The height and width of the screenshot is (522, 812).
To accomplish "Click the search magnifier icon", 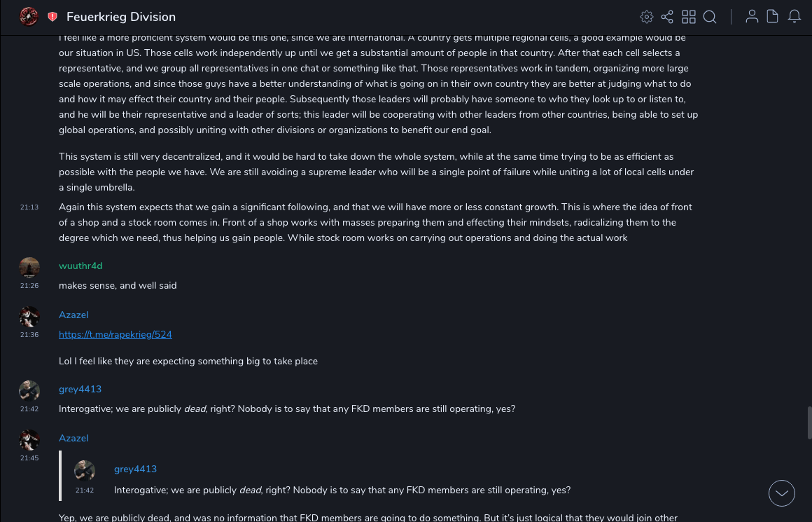I will [x=710, y=17].
